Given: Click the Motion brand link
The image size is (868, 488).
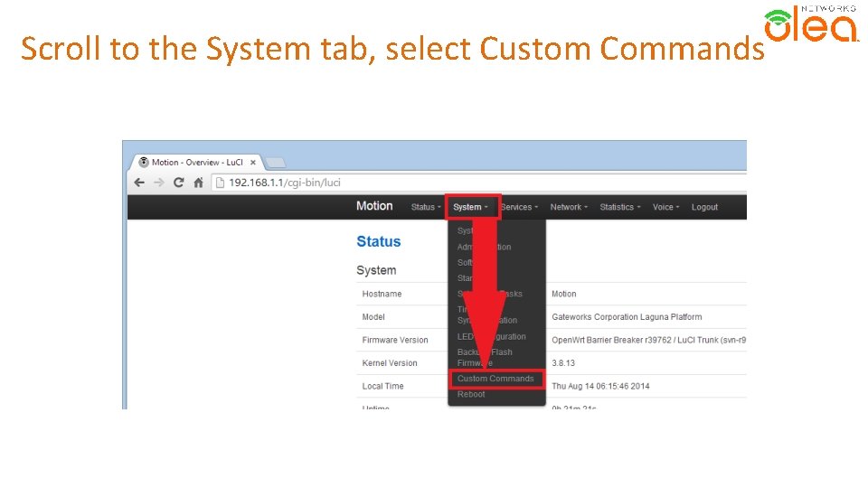Looking at the screenshot, I should pyautogui.click(x=374, y=206).
